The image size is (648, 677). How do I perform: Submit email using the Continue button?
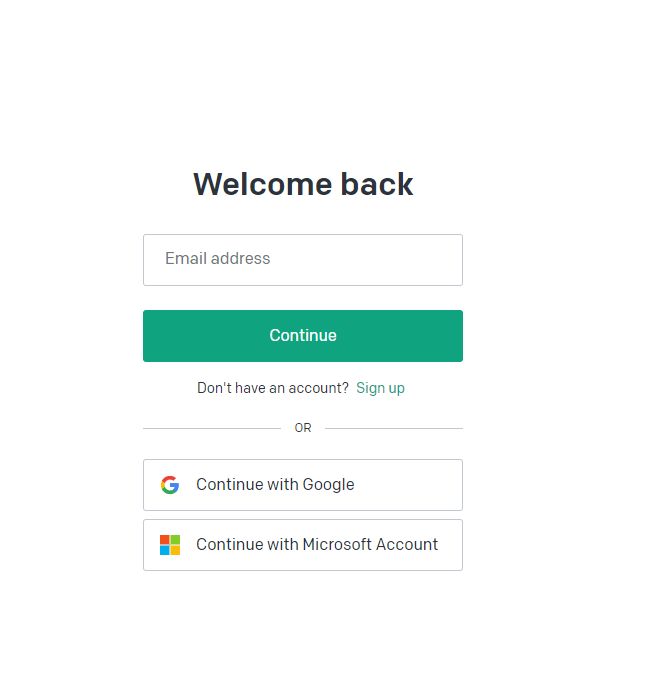click(303, 336)
